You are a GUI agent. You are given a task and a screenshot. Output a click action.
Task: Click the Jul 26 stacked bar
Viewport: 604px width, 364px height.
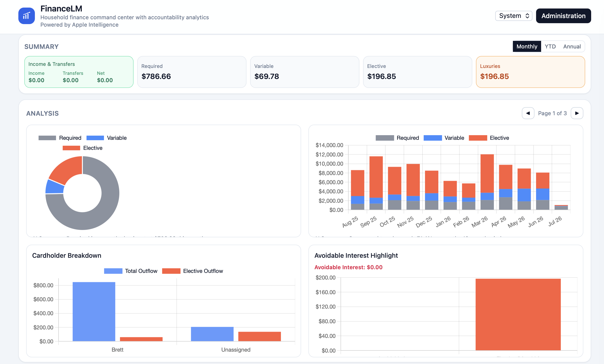tap(561, 207)
